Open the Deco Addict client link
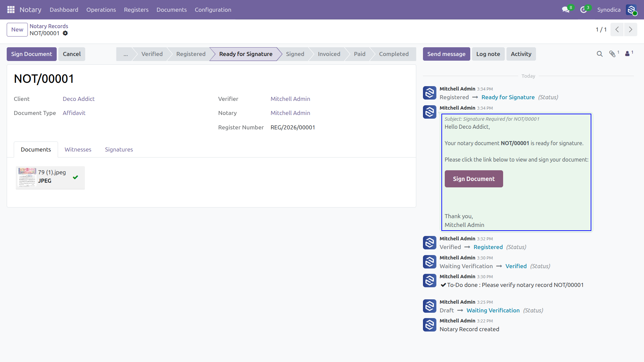Viewport: 644px width, 362px height. point(78,99)
